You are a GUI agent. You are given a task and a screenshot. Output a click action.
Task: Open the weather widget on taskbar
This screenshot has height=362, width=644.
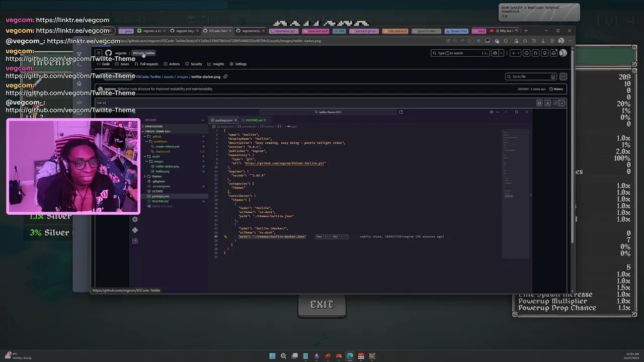18,356
